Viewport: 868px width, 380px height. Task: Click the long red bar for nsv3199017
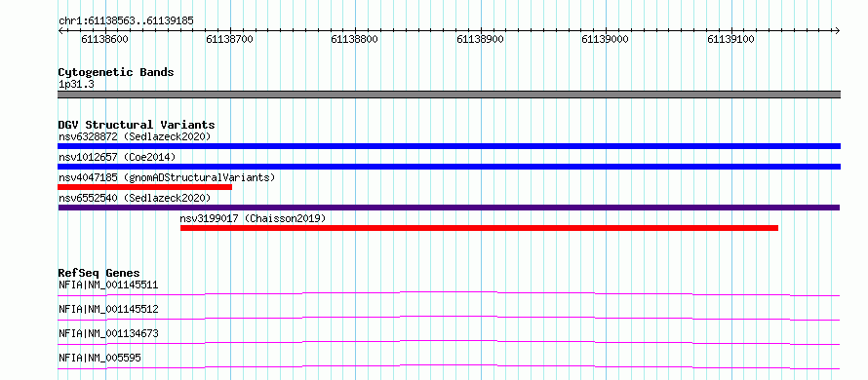click(x=480, y=228)
